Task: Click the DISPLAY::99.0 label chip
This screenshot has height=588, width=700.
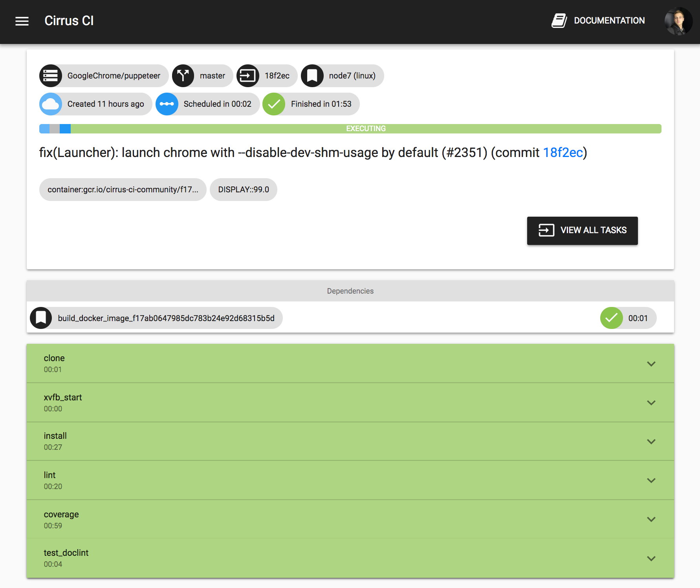Action: pyautogui.click(x=244, y=190)
